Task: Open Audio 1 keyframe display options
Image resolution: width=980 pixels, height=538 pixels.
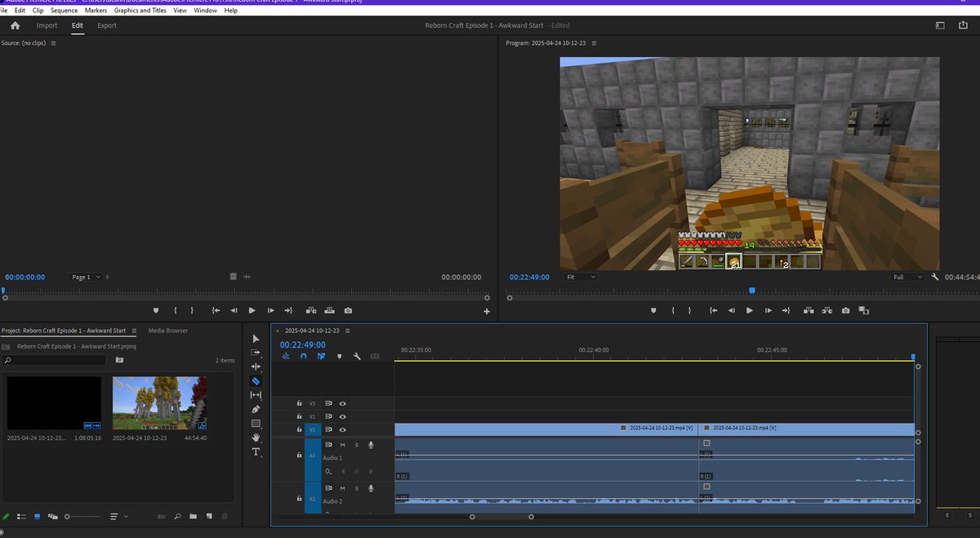Action: [x=328, y=471]
